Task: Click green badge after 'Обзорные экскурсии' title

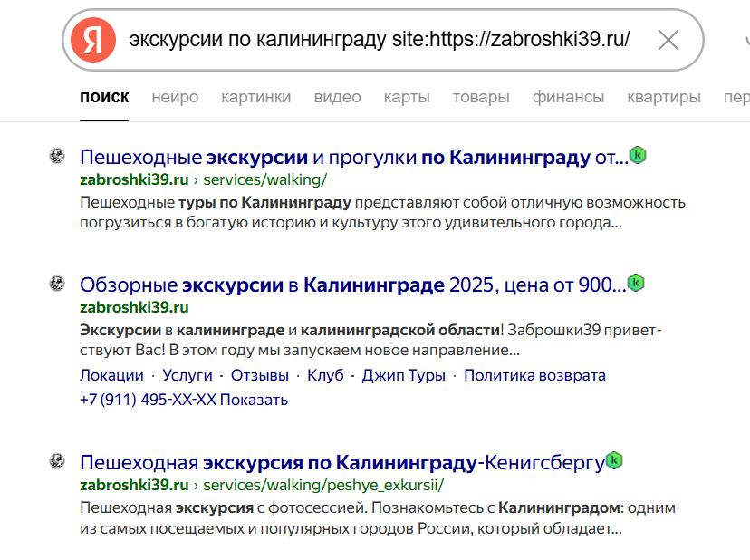Action: 636,283
